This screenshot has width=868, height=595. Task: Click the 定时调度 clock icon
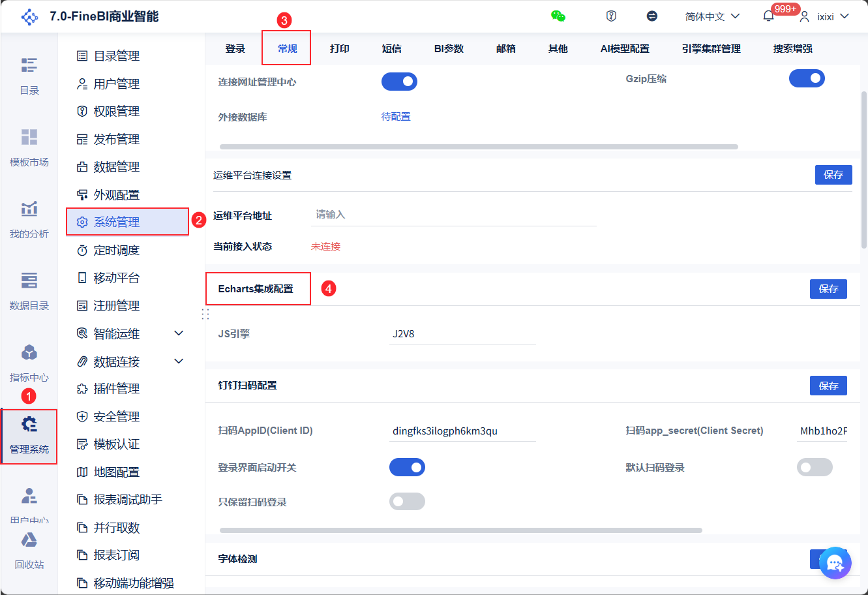[x=82, y=251]
